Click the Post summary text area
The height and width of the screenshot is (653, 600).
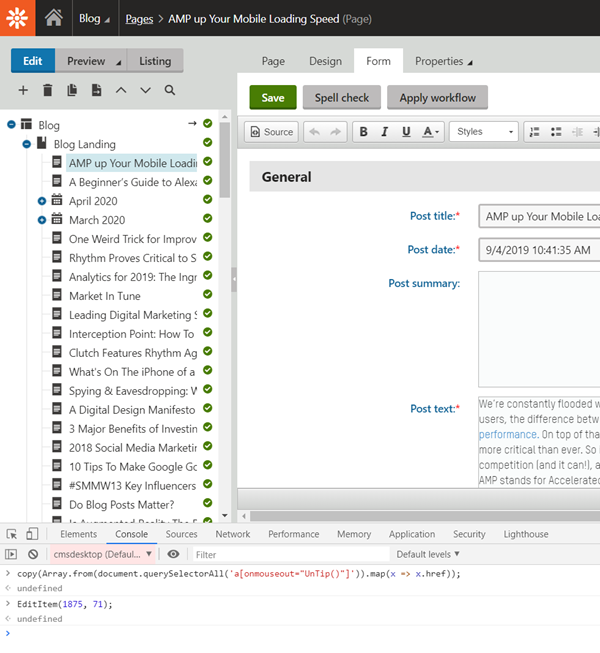click(x=539, y=329)
